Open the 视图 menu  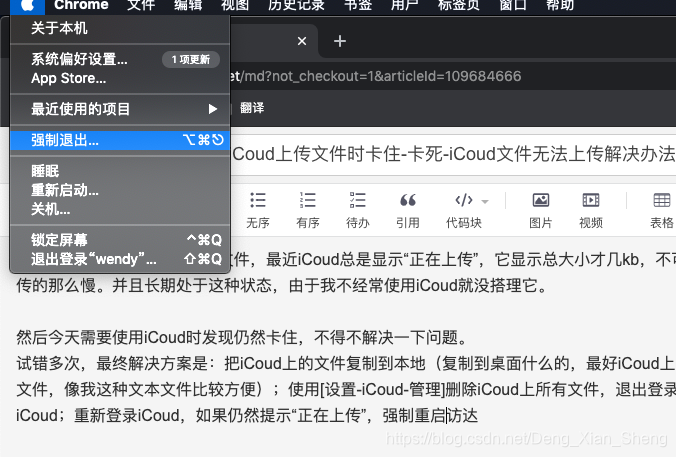235,5
